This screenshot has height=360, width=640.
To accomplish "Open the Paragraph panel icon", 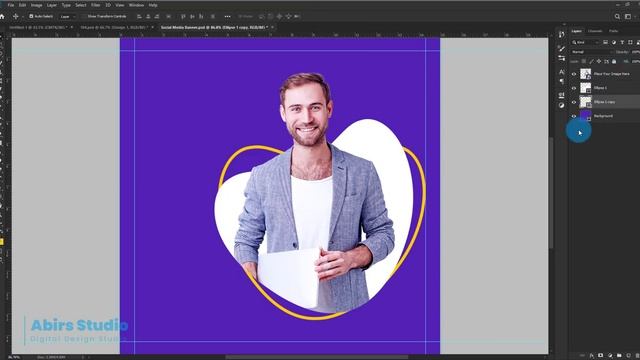I will 562,81.
